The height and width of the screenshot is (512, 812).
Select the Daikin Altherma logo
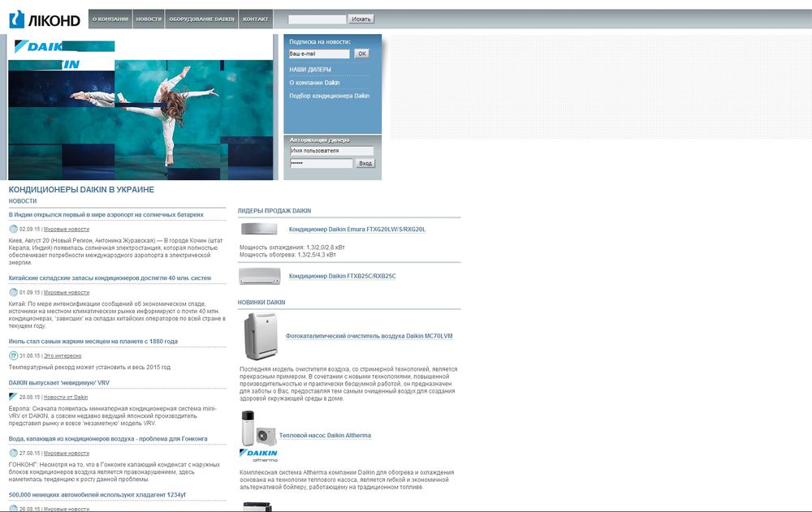(258, 455)
